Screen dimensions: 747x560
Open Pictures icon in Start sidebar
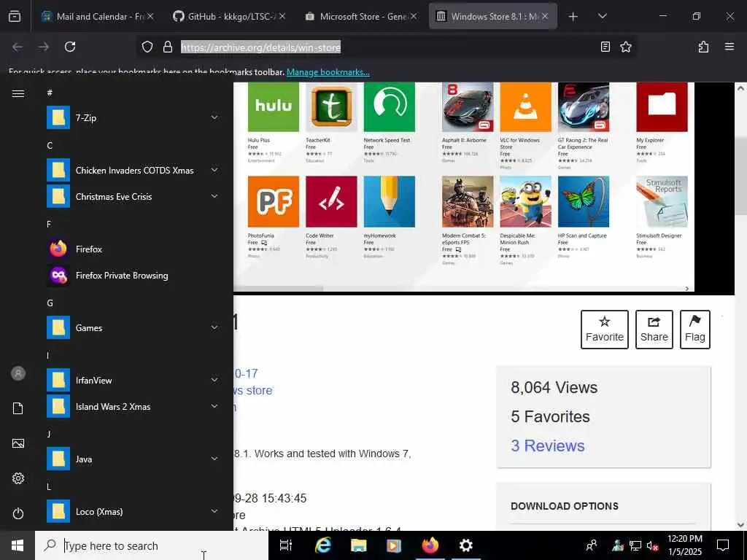coord(18,443)
